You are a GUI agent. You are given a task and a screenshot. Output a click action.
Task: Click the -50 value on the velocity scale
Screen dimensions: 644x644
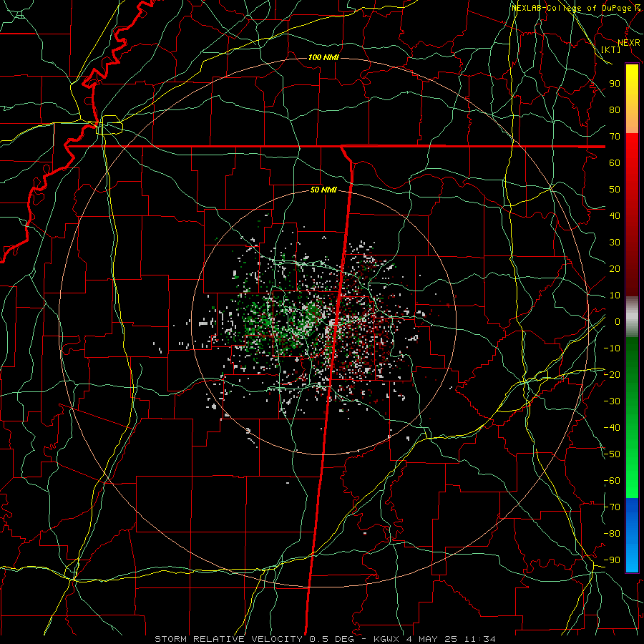[612, 454]
